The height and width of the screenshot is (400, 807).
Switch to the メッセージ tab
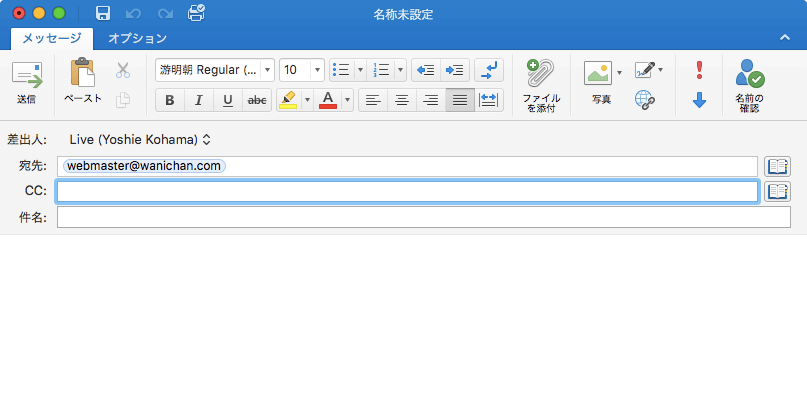pyautogui.click(x=52, y=38)
